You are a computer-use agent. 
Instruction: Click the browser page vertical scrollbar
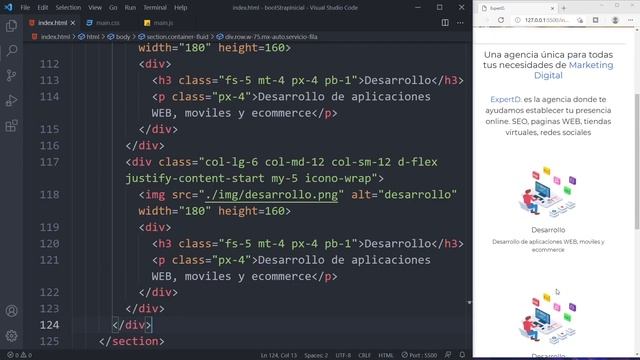[637, 161]
